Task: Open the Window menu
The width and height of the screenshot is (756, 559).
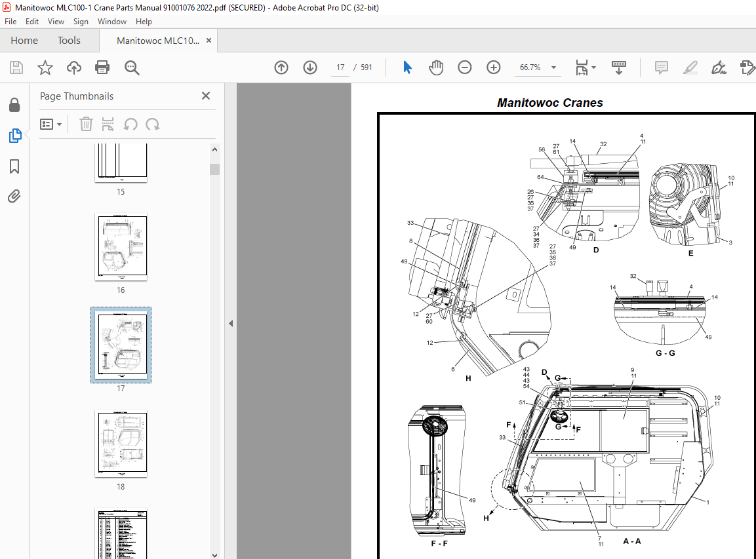Action: [112, 22]
